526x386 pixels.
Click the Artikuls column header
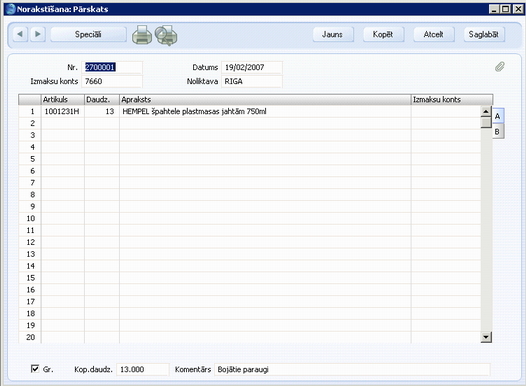coord(63,100)
